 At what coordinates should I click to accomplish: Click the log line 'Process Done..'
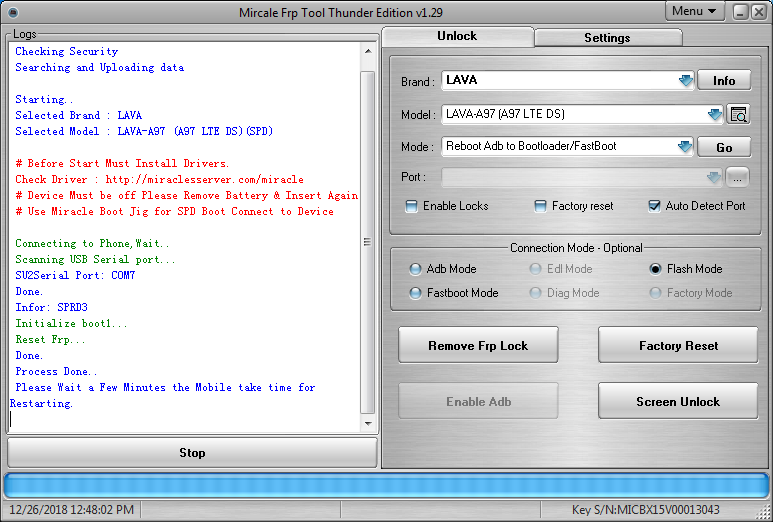point(56,372)
